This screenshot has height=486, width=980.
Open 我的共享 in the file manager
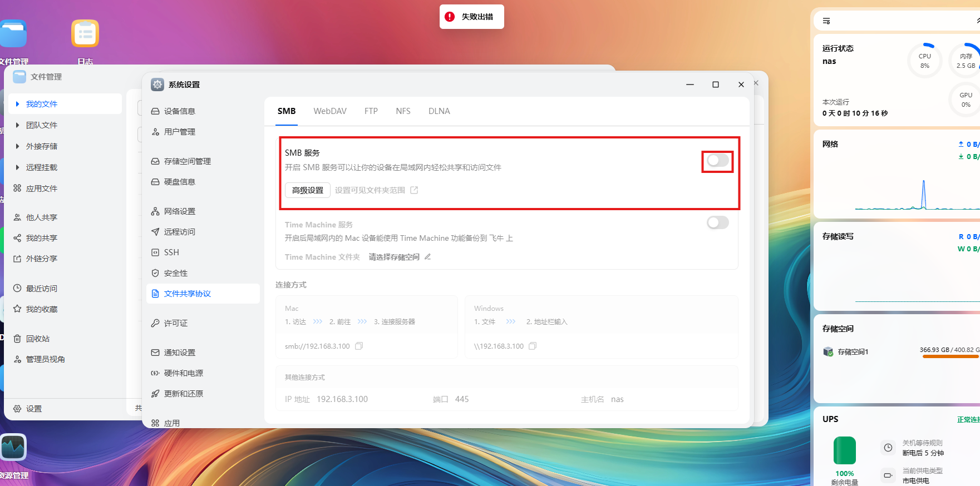(x=65, y=238)
